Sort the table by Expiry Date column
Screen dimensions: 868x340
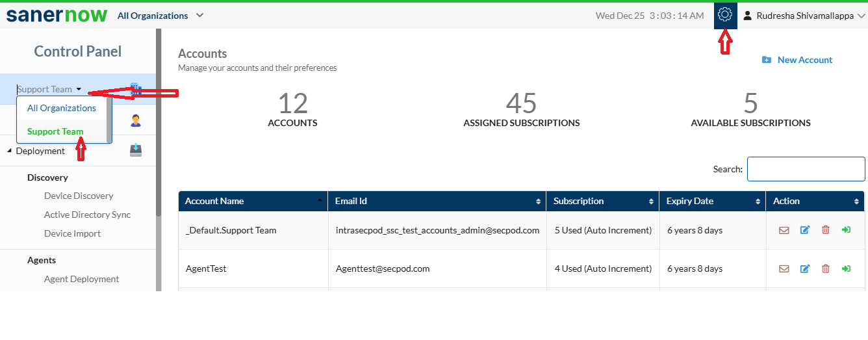(x=712, y=201)
